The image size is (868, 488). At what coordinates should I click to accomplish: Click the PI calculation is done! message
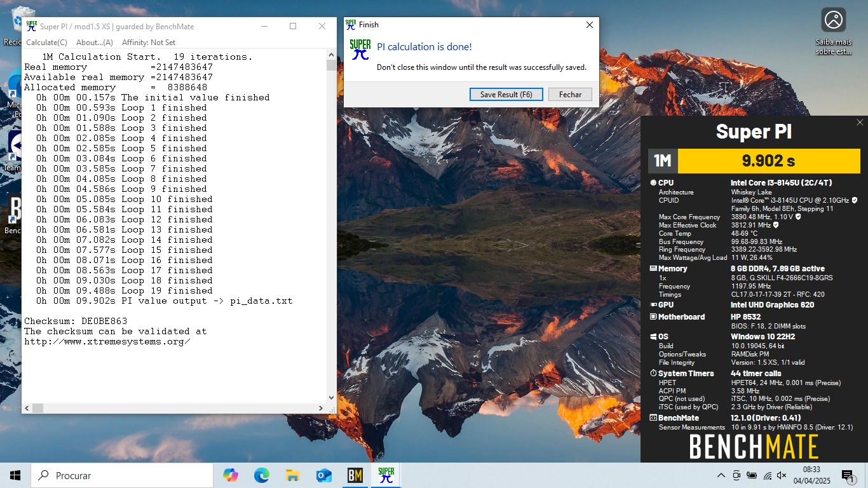click(424, 47)
